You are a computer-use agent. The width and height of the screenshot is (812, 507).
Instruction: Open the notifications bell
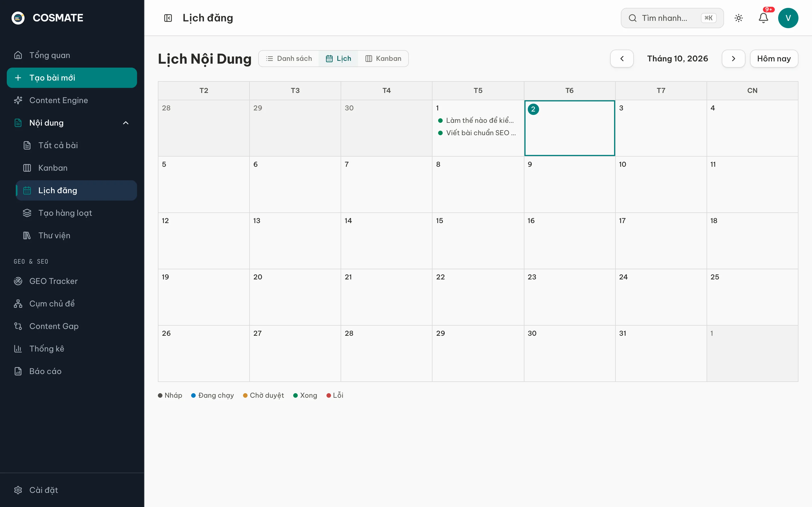pos(763,18)
